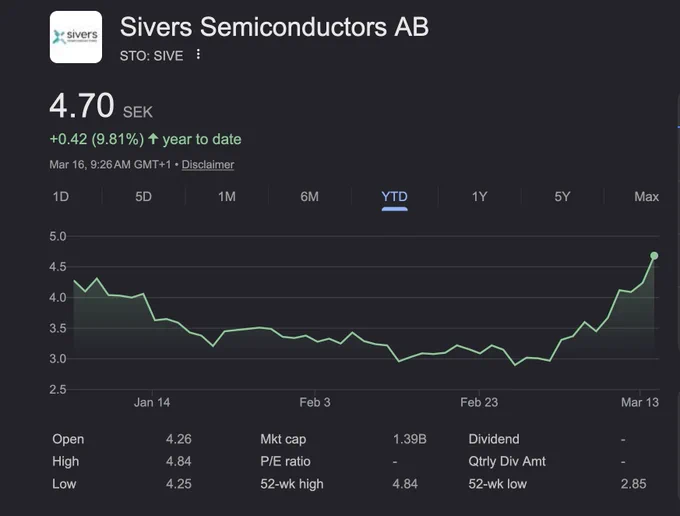Open the three-dot options menu
Viewport: 680px width, 516px height.
pyautogui.click(x=198, y=54)
